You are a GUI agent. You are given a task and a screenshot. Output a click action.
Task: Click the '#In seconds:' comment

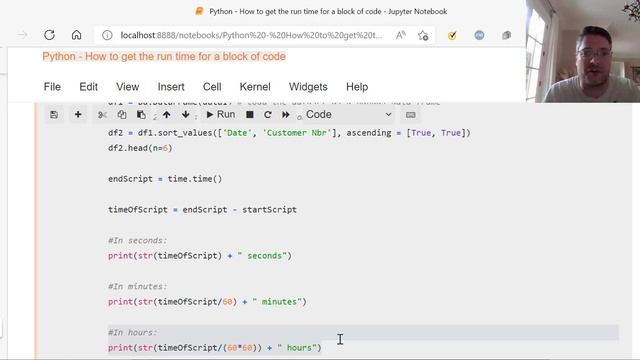138,240
